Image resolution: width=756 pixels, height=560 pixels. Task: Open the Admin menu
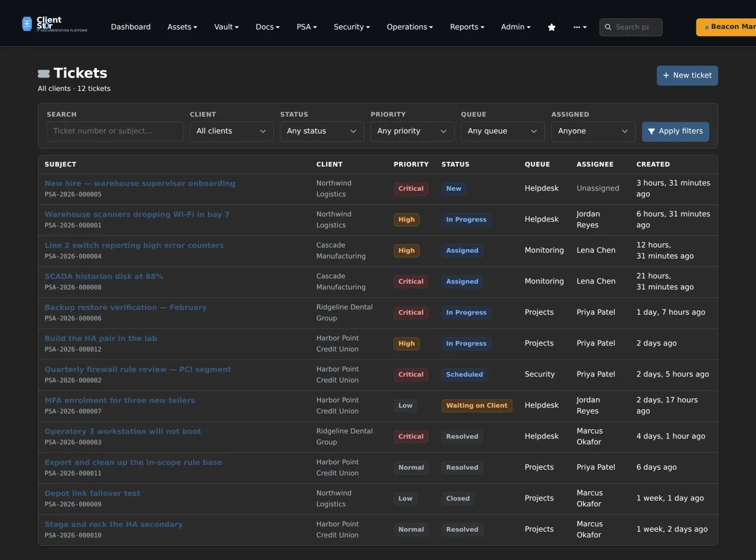point(516,27)
